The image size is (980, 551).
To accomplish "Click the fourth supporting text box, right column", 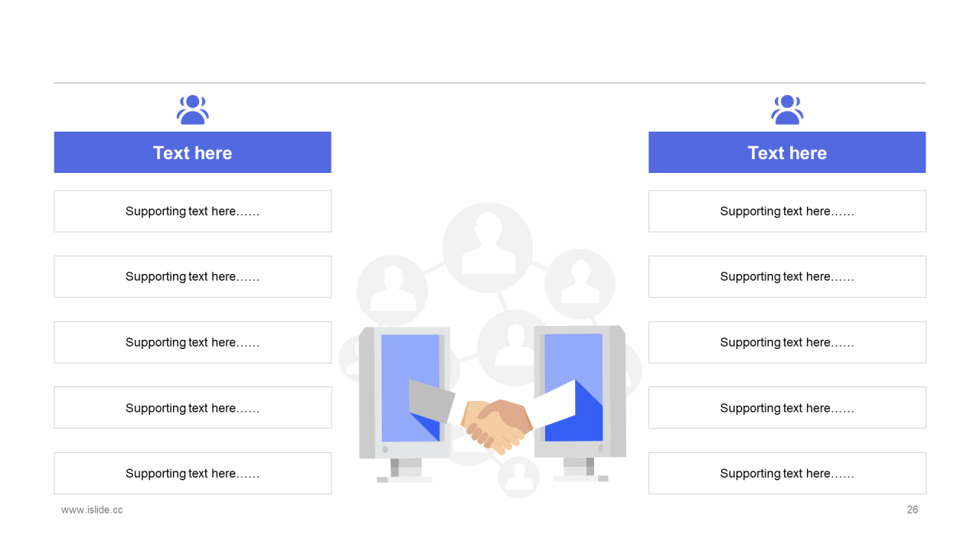I will pyautogui.click(x=787, y=408).
